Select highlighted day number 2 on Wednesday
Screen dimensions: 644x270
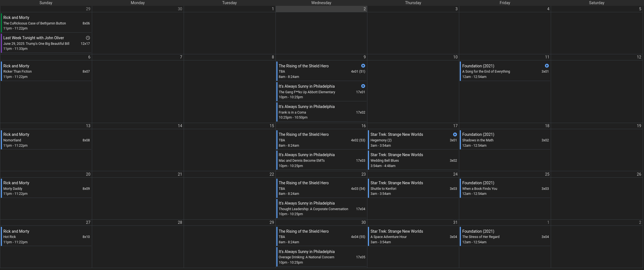pyautogui.click(x=365, y=9)
